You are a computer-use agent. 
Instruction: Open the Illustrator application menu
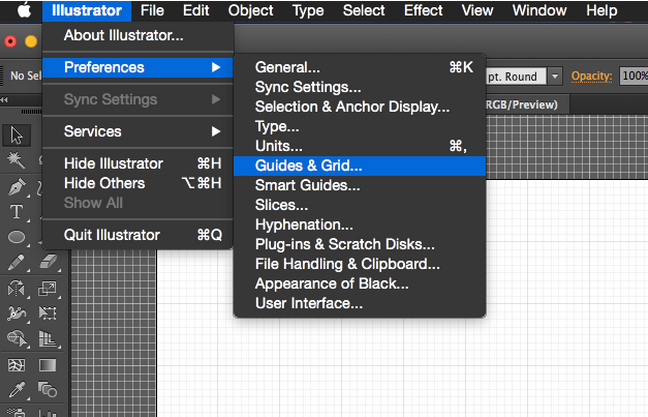(x=87, y=10)
